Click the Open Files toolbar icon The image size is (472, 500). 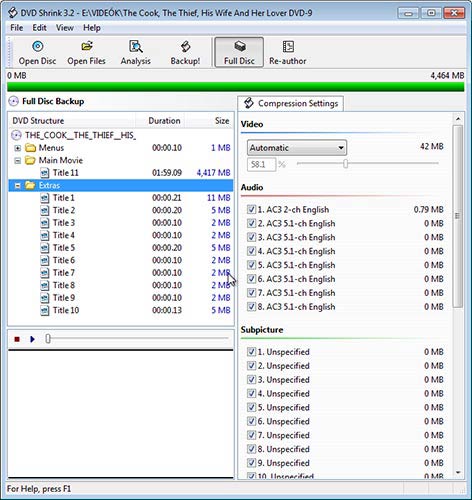86,53
